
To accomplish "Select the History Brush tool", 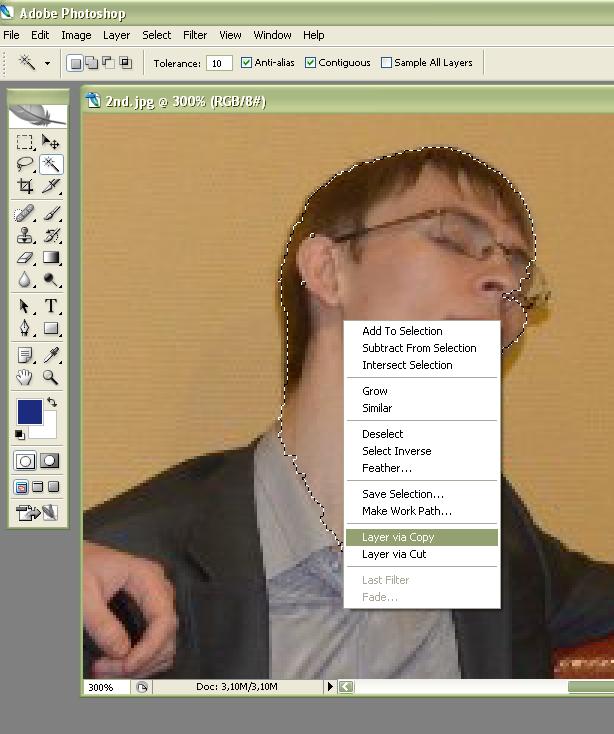I will tap(51, 235).
